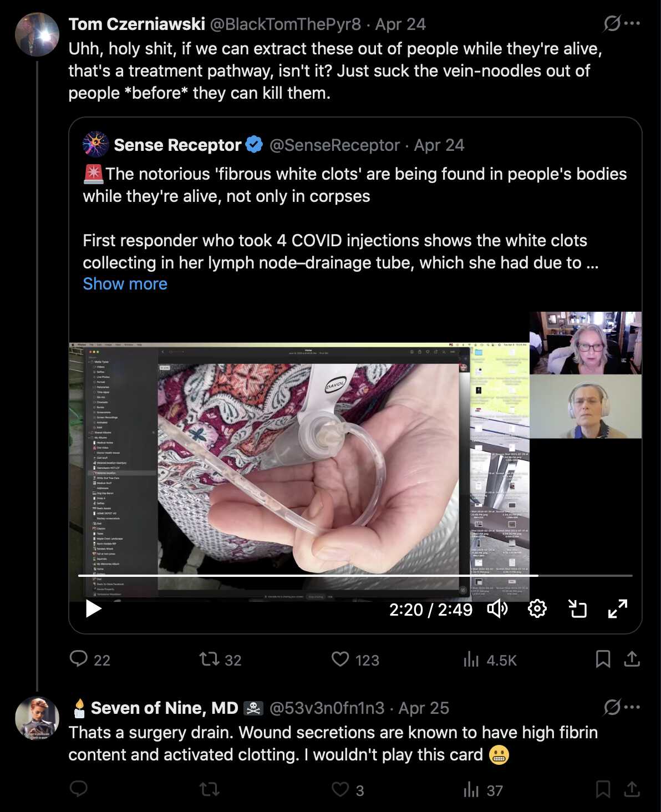Image resolution: width=661 pixels, height=812 pixels.
Task: Open more options on Tom's tweet
Action: click(632, 23)
